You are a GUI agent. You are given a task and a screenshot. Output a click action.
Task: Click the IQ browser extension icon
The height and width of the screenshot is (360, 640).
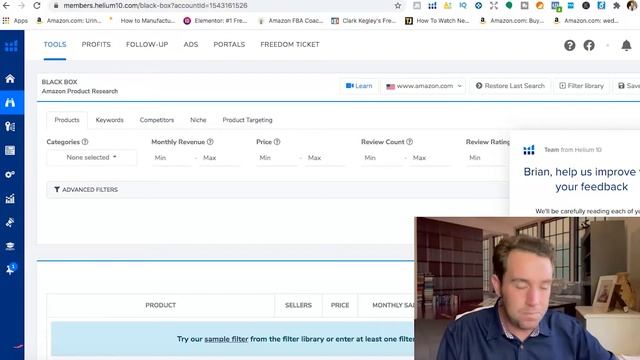point(463,6)
